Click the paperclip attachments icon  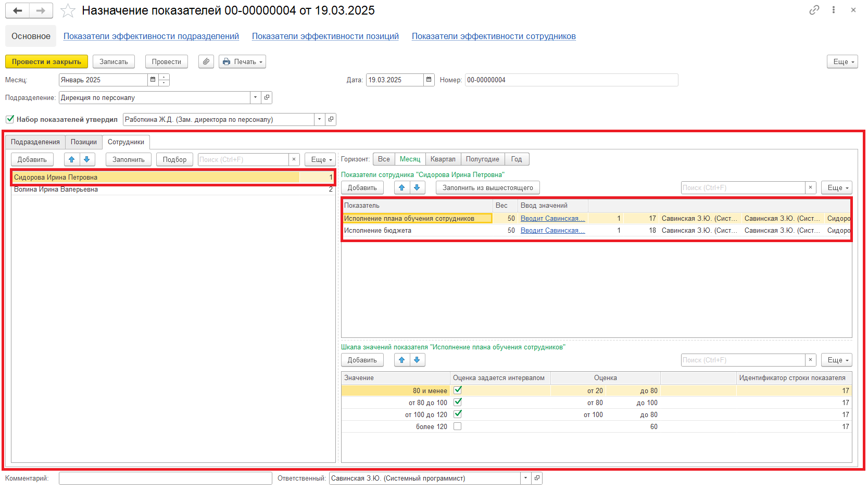(206, 61)
